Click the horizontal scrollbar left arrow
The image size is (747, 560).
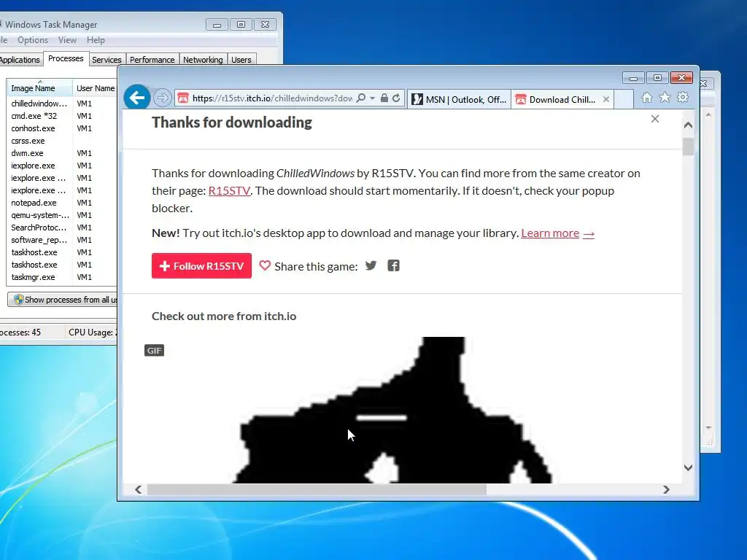(x=138, y=489)
